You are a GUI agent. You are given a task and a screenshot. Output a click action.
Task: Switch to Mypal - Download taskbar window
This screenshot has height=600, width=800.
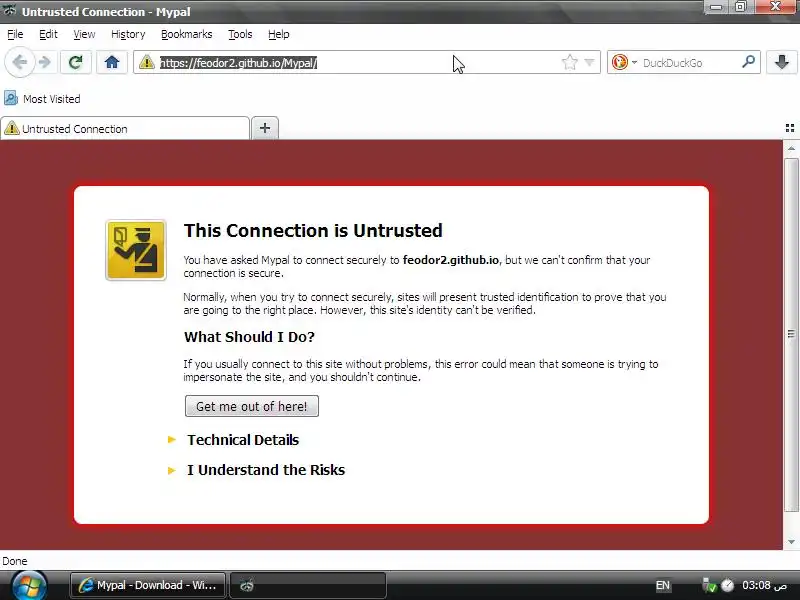[148, 585]
